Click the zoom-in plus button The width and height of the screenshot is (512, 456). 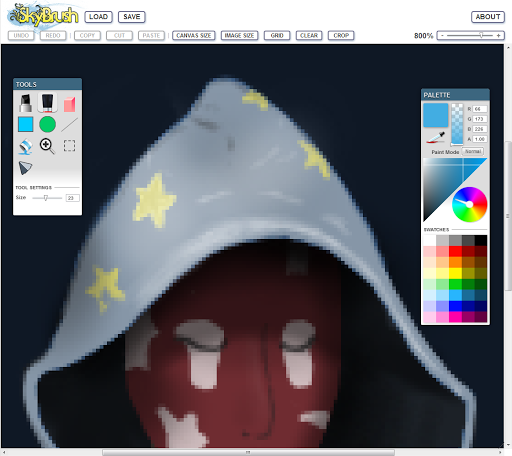499,35
